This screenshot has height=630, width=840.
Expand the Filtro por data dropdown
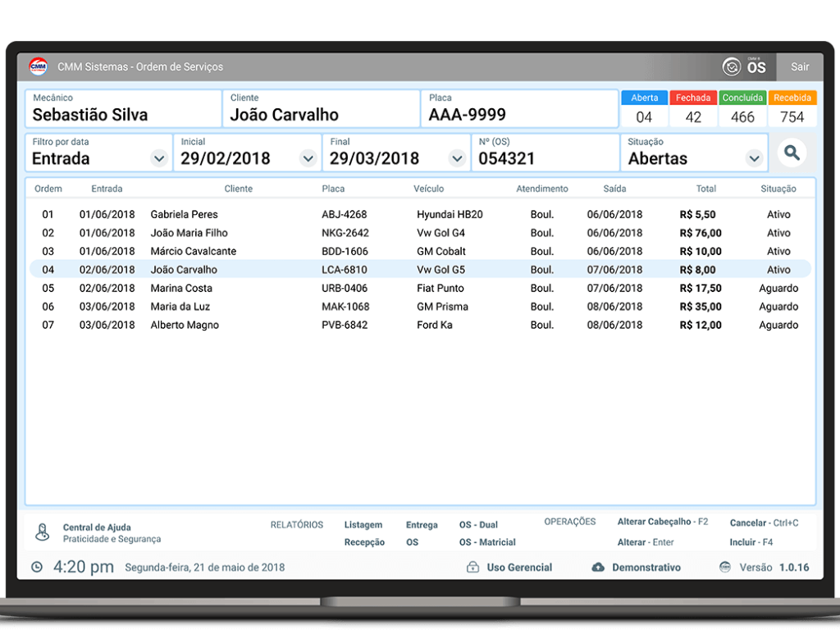[159, 158]
